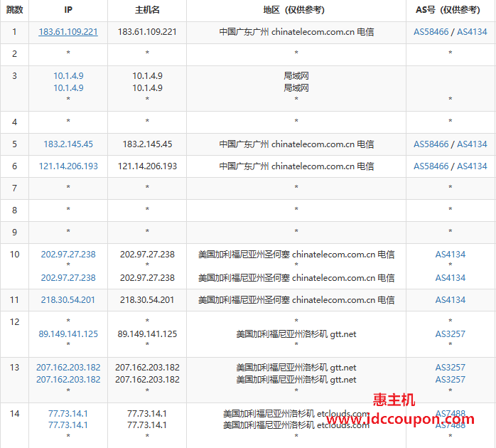Open lower 202.97.27.238 IP link in hop 10
Image resolution: width=496 pixels, height=448 pixels.
(x=68, y=278)
